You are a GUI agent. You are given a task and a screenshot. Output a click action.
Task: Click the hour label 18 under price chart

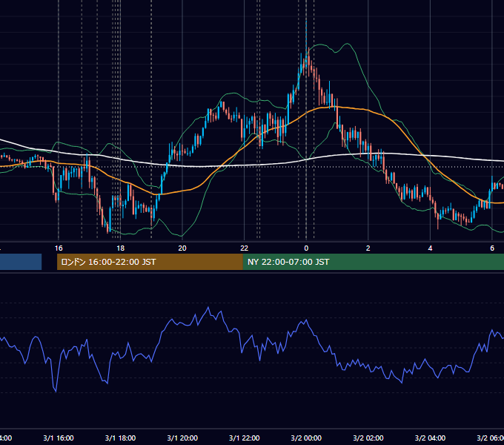pyautogui.click(x=120, y=248)
